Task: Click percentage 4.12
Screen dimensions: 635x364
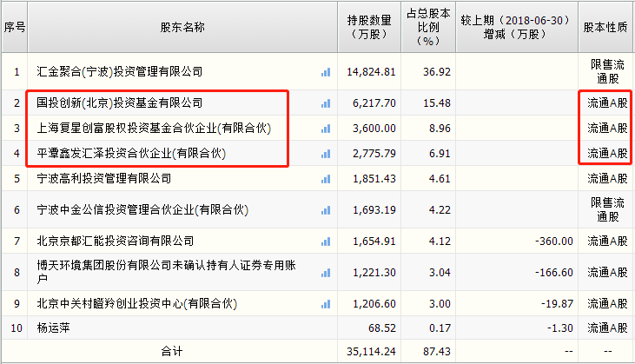Action: (x=440, y=242)
